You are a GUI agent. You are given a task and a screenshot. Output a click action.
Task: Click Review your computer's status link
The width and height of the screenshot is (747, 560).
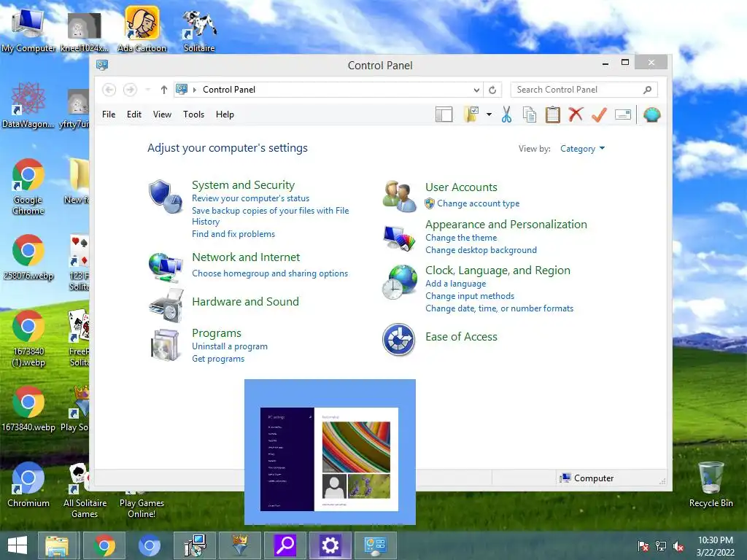click(251, 198)
